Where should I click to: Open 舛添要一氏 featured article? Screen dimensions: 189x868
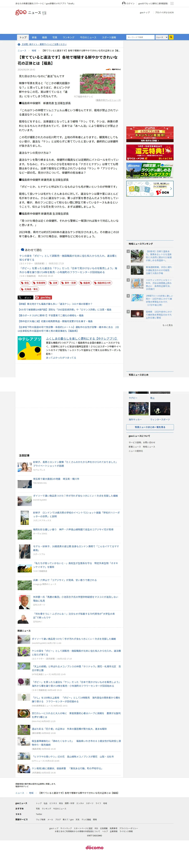point(75,598)
